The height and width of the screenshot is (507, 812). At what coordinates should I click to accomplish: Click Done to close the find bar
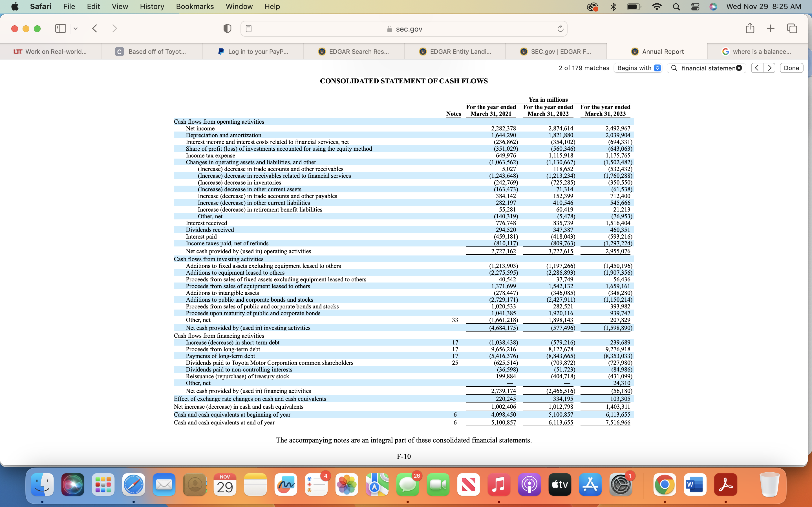tap(791, 68)
